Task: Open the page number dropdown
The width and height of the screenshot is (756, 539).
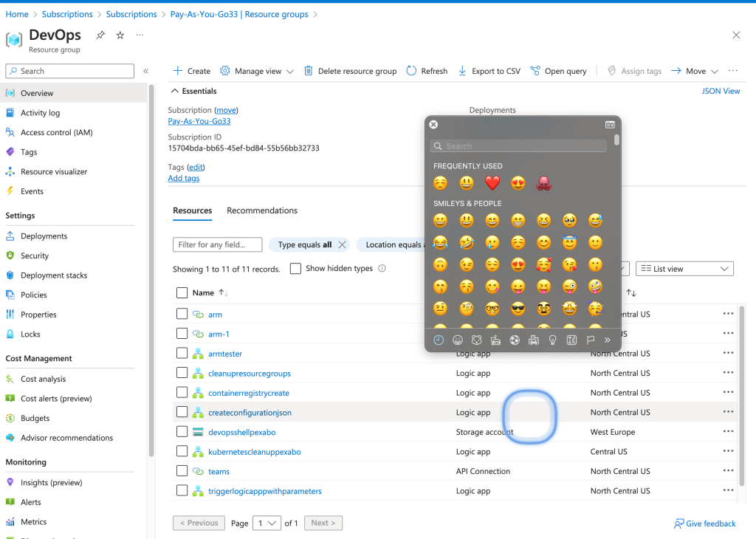Action: pos(267,523)
